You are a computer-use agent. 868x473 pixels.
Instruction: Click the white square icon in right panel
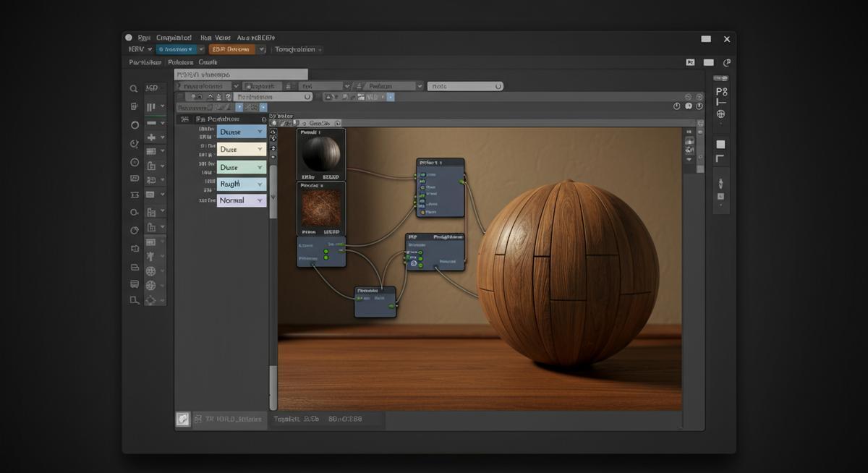[x=720, y=145]
